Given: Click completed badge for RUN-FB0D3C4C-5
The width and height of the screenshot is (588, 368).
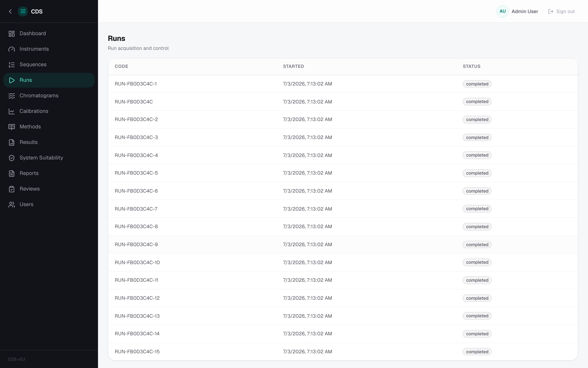Looking at the screenshot, I should [477, 173].
